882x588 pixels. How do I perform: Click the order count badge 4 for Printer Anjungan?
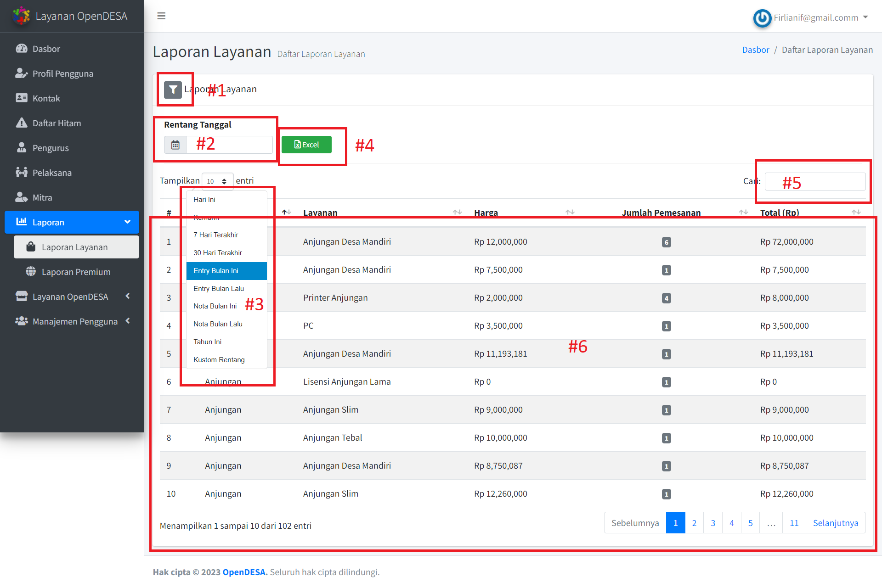(x=667, y=298)
